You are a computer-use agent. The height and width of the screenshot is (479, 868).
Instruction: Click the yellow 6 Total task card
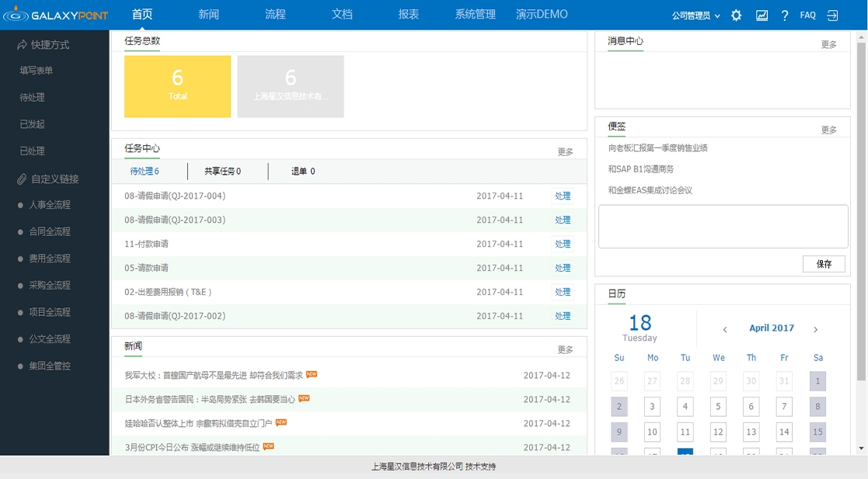[x=178, y=86]
